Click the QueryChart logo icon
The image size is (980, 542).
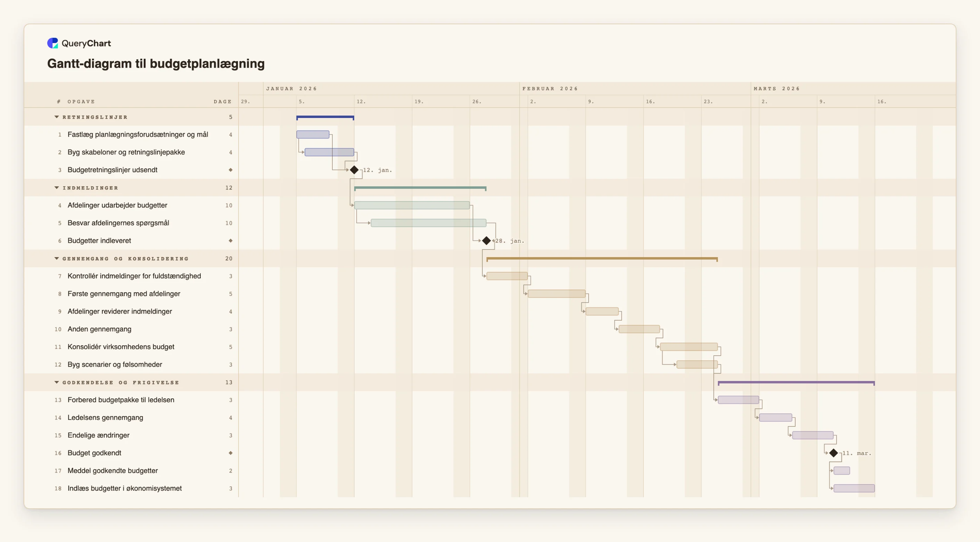(x=52, y=43)
